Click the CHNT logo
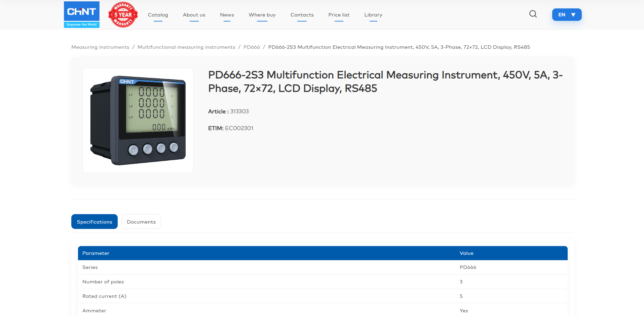Screen dimensions: 644x317 tap(82, 14)
